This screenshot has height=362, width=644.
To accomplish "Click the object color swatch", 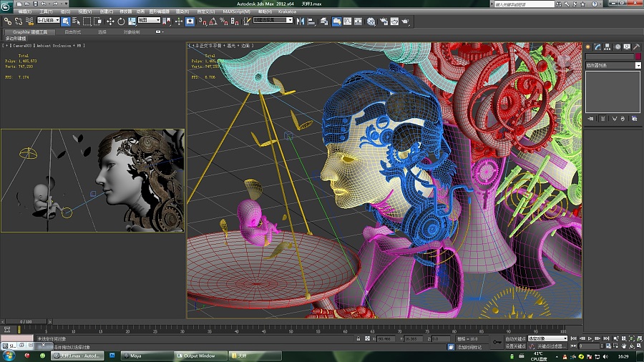I will point(638,57).
